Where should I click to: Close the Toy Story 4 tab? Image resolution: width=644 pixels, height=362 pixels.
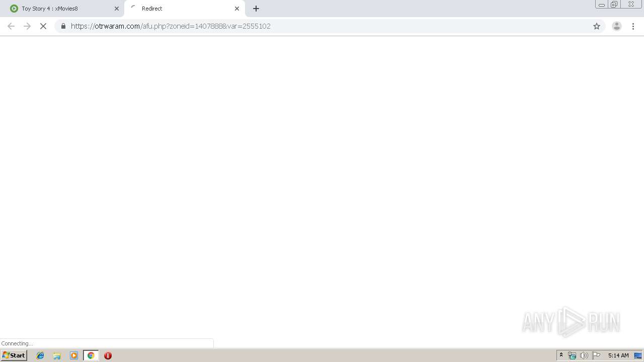tap(117, 9)
